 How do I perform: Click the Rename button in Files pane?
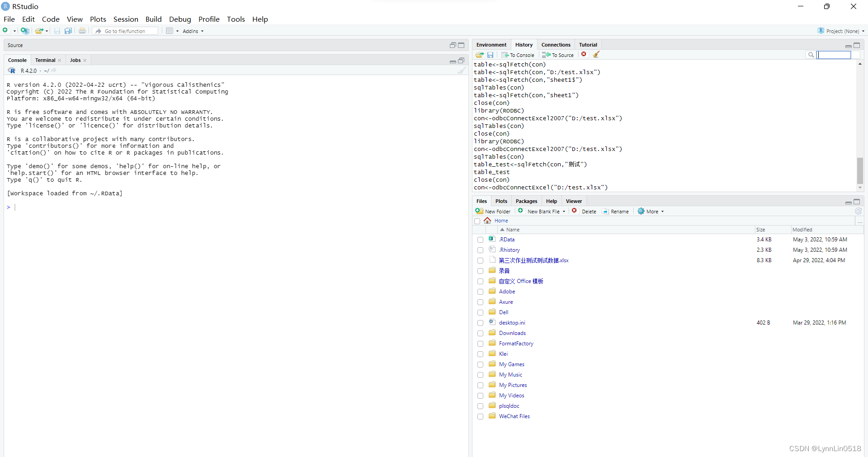(616, 211)
